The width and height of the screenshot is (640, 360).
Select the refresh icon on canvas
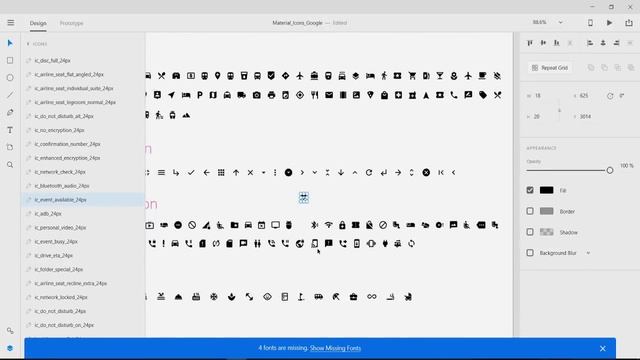369,173
